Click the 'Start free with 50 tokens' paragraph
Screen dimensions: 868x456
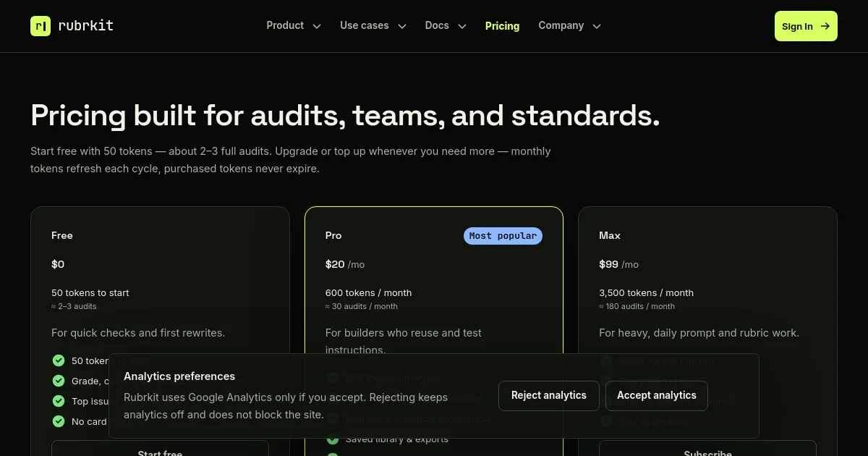click(x=291, y=160)
